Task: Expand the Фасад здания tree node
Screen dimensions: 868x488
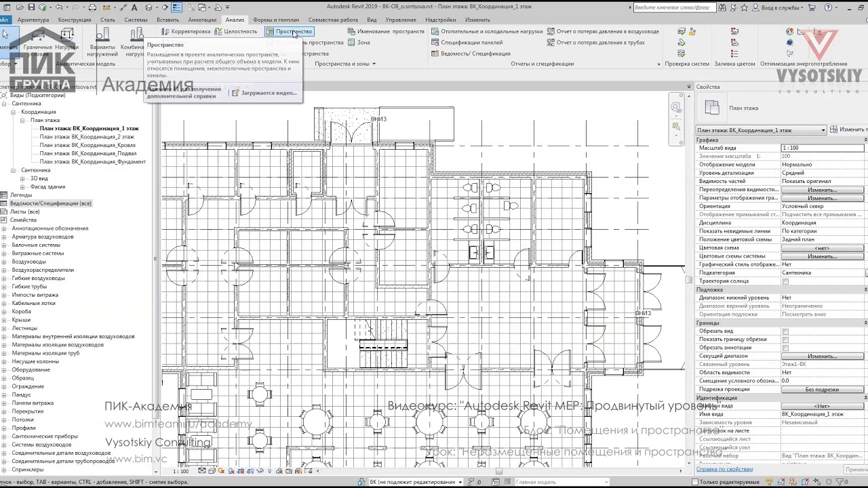Action: [x=22, y=187]
